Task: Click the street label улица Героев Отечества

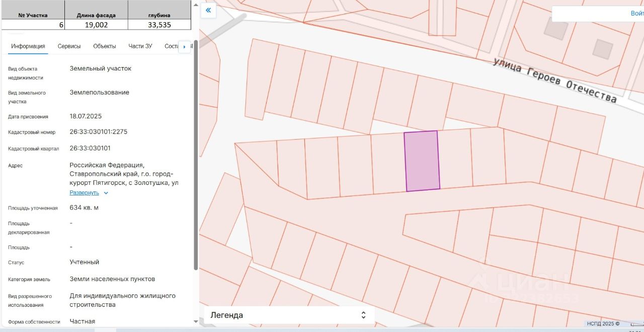Action: (554, 81)
